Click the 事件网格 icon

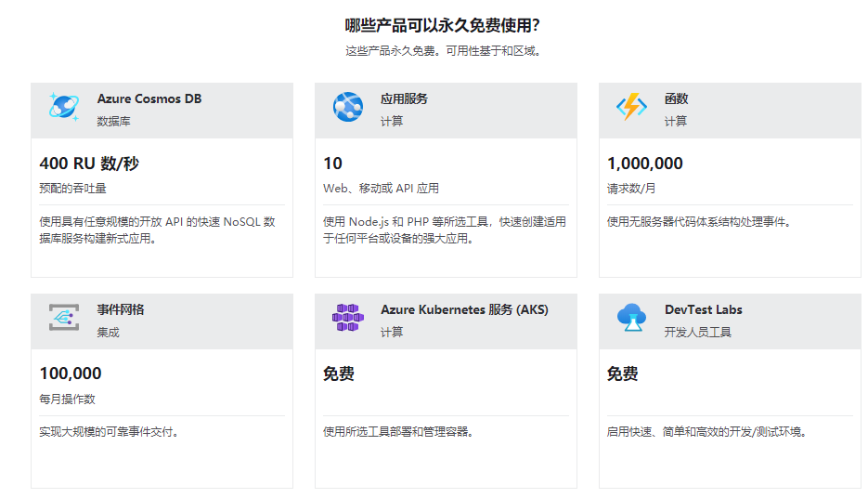tap(64, 318)
